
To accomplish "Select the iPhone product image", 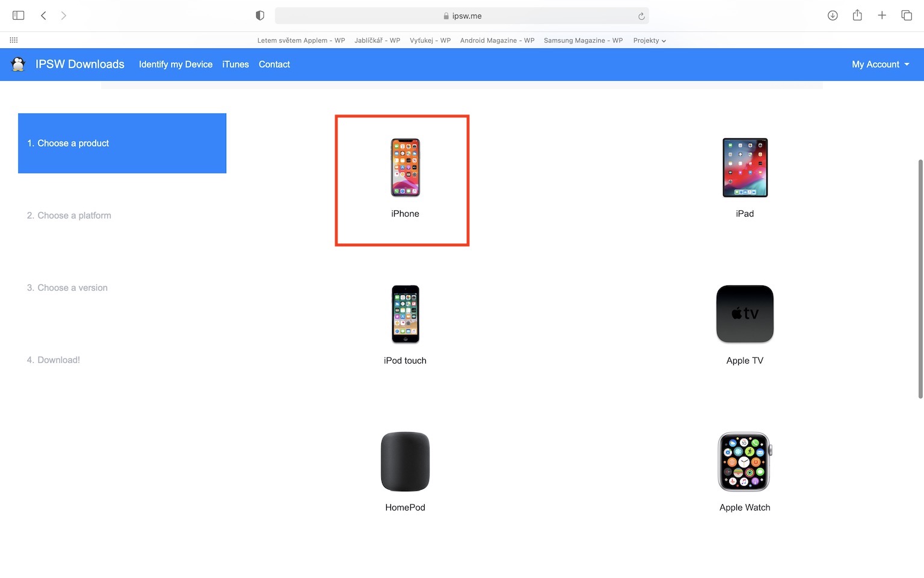I will tap(405, 167).
